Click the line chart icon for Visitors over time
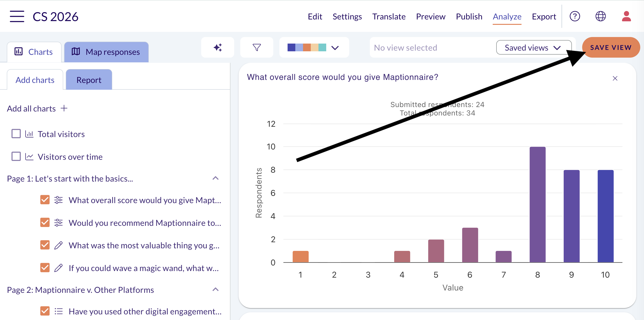The height and width of the screenshot is (320, 644). [x=29, y=157]
